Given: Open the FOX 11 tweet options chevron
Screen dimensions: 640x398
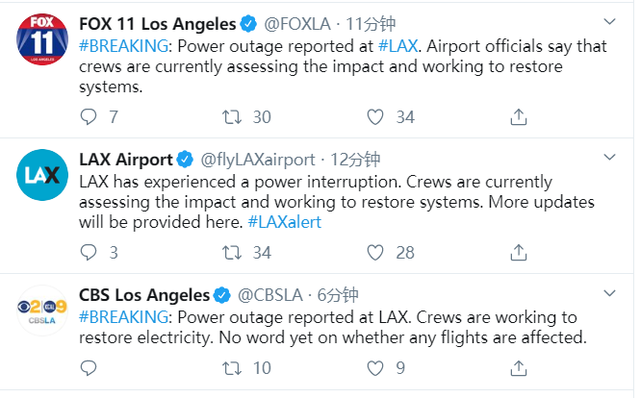Looking at the screenshot, I should click(x=609, y=21).
